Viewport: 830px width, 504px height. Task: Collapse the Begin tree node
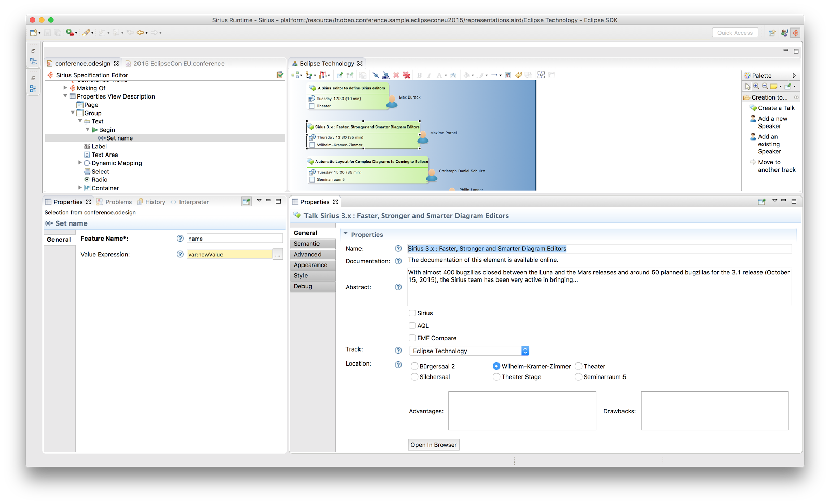coord(87,129)
